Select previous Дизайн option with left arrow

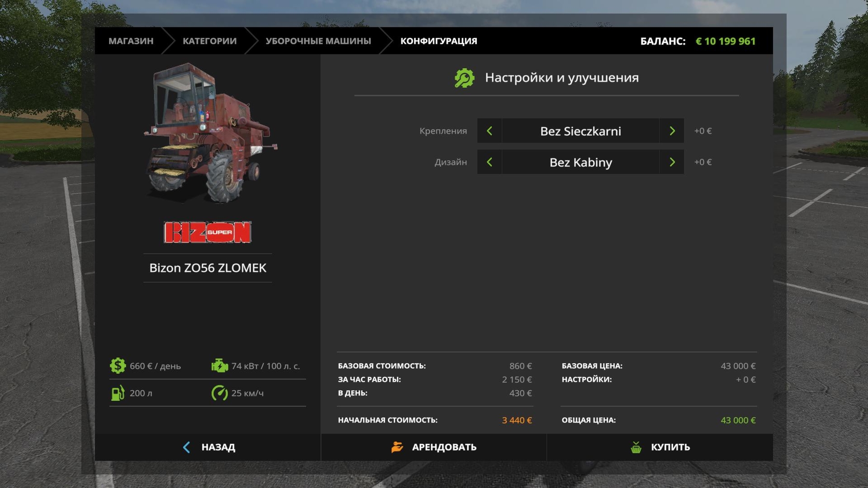coord(489,162)
